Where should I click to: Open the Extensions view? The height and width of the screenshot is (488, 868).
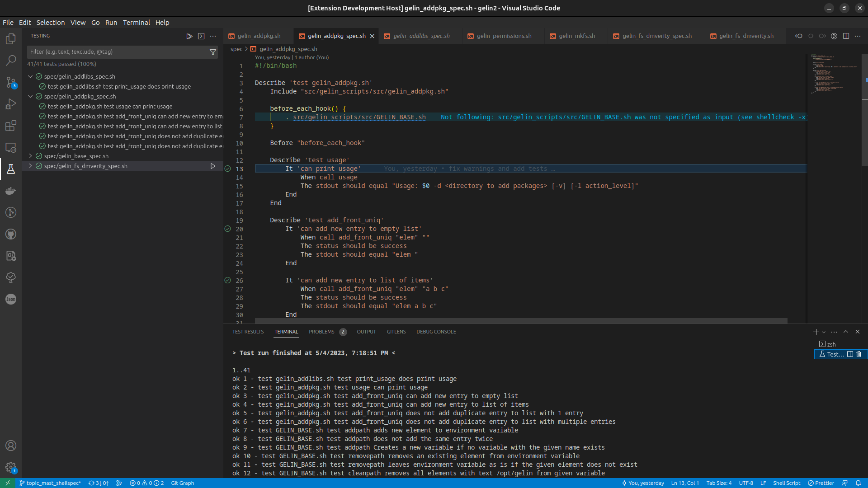(x=11, y=126)
